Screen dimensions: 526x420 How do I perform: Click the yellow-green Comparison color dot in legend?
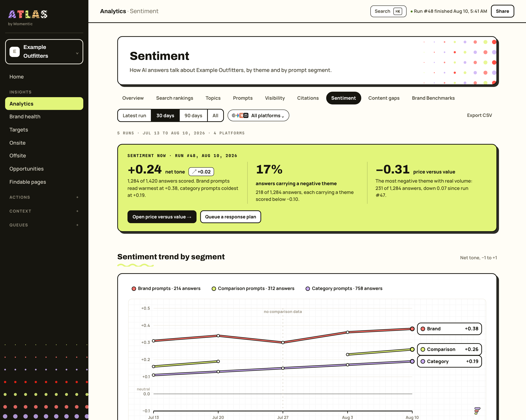214,289
